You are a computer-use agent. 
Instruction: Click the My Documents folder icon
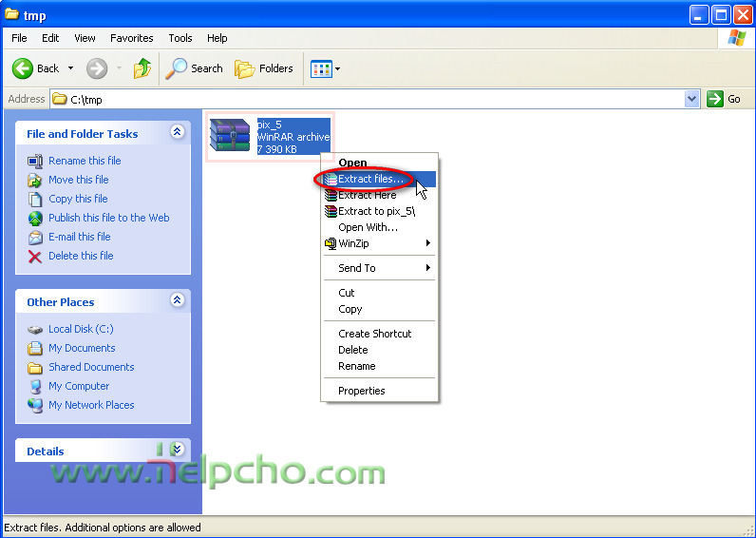pyautogui.click(x=35, y=349)
